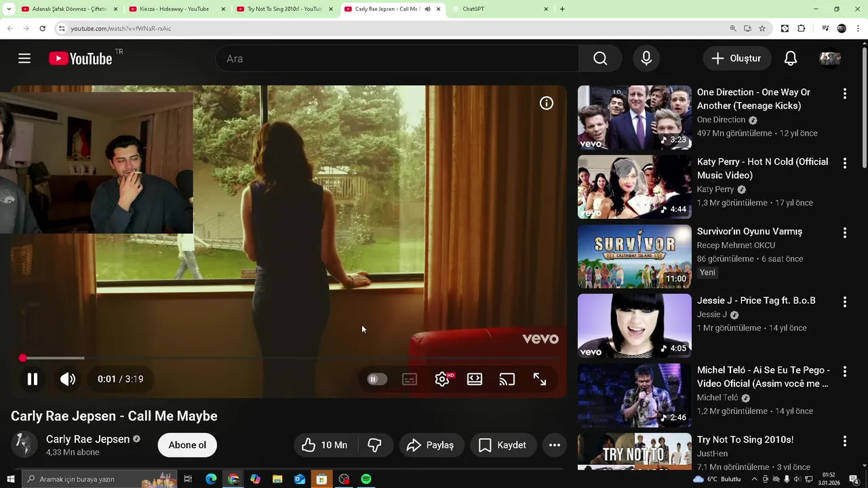Open the Carly Rae Jepsen channel name

click(x=87, y=439)
